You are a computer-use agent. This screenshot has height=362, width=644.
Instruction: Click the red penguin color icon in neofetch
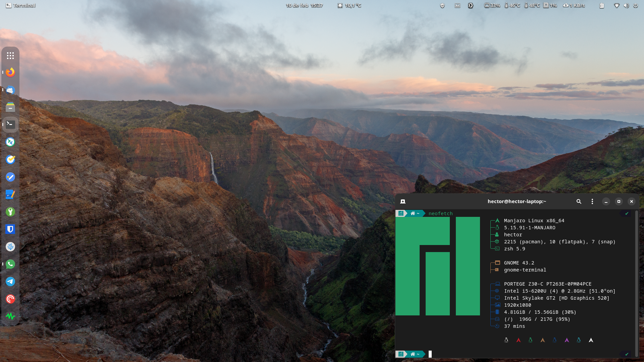click(x=519, y=340)
